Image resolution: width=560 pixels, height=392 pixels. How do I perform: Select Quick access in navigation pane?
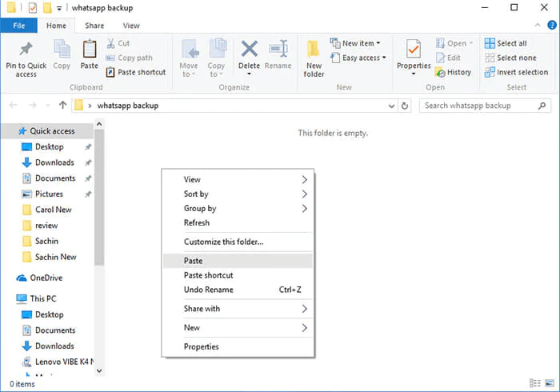tap(48, 131)
